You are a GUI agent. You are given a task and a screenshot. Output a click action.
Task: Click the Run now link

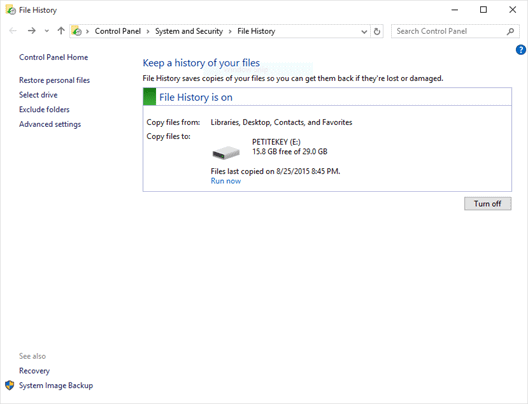pyautogui.click(x=226, y=181)
